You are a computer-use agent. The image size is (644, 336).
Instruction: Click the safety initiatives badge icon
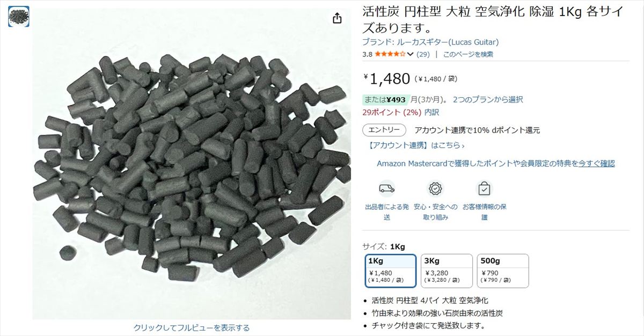click(435, 188)
